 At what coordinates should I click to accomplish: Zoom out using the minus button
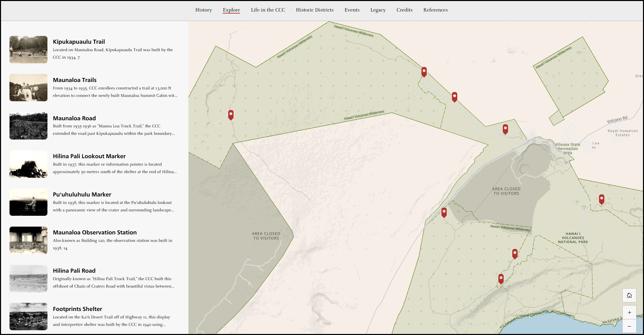(629, 326)
